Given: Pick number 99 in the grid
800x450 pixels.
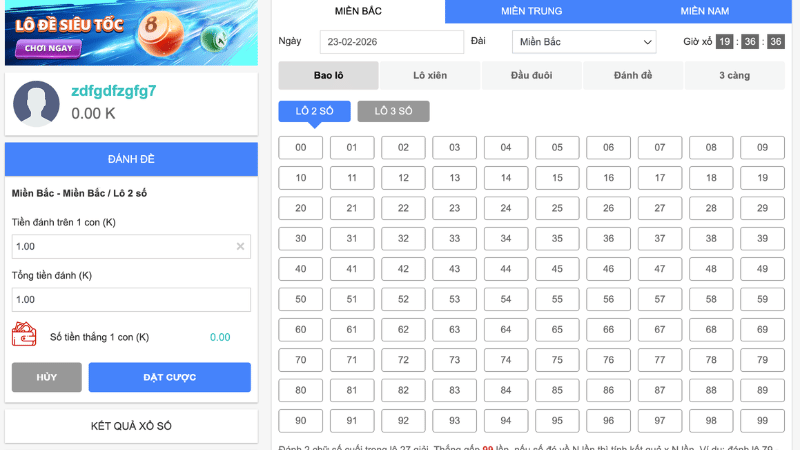Looking at the screenshot, I should 762,421.
